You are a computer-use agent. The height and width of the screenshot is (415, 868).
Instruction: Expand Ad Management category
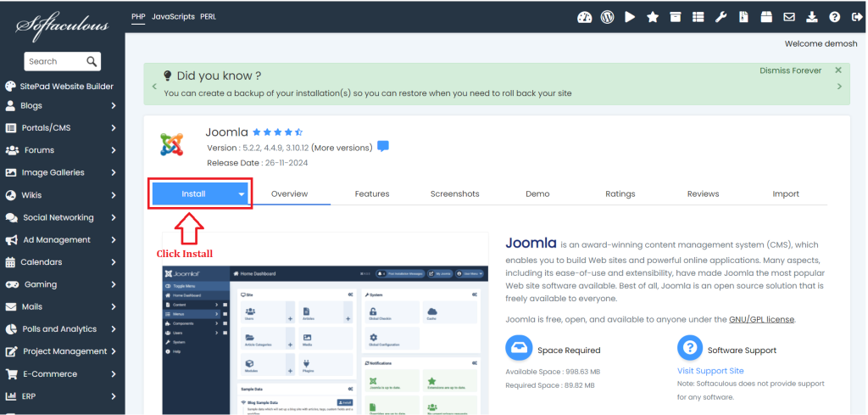[x=62, y=240]
